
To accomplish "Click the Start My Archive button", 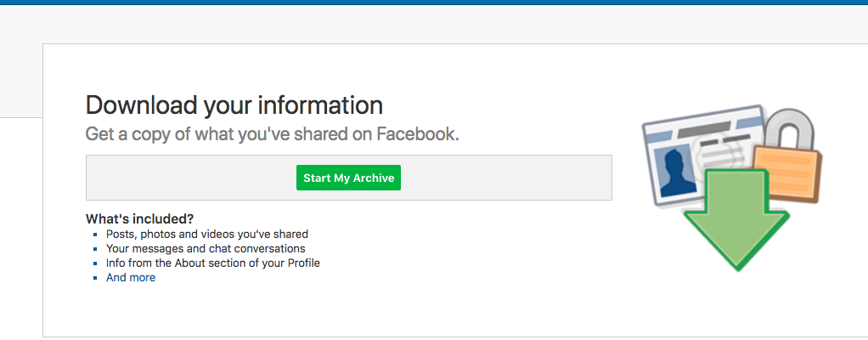I will [348, 178].
